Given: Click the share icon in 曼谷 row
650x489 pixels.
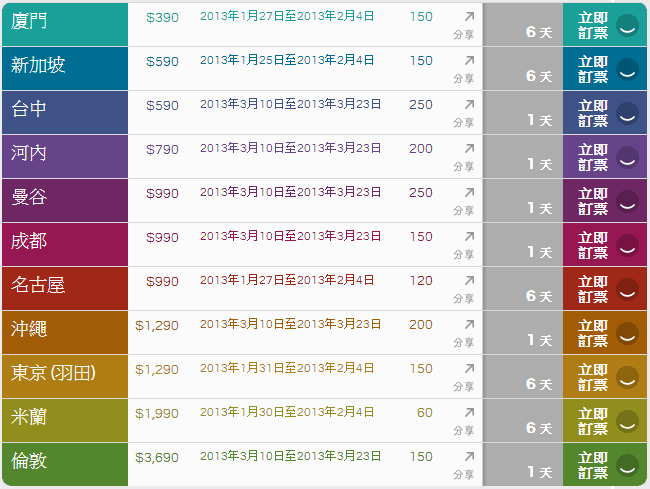Looking at the screenshot, I should pyautogui.click(x=469, y=193).
